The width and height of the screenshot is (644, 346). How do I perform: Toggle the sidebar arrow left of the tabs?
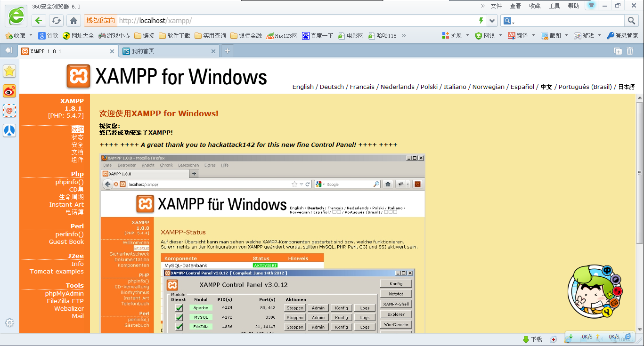point(8,50)
